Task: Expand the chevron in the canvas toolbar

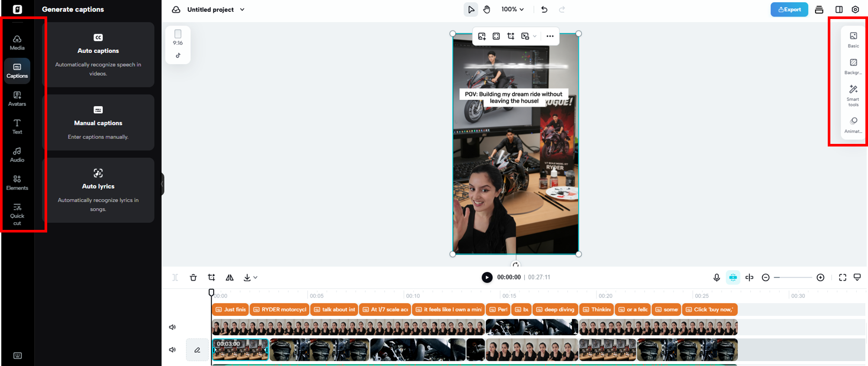Action: (x=535, y=36)
